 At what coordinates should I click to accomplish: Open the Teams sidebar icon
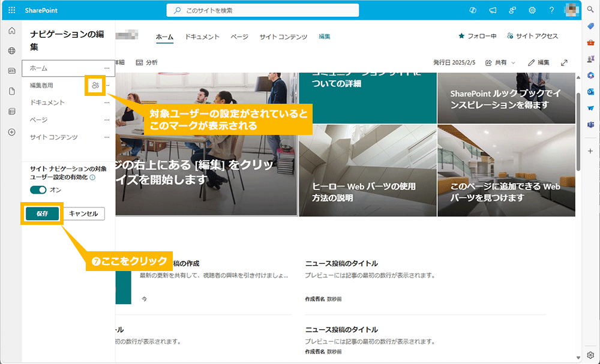pos(590,125)
